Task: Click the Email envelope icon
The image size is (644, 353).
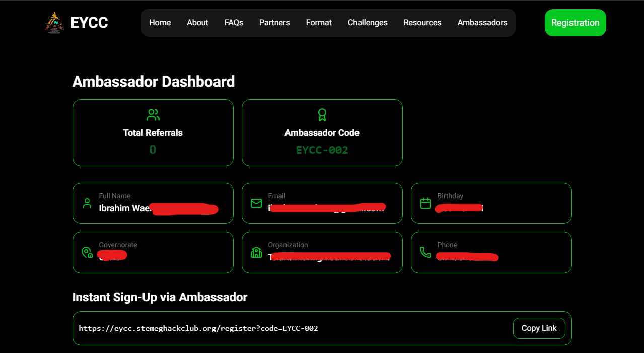Action: click(x=256, y=203)
